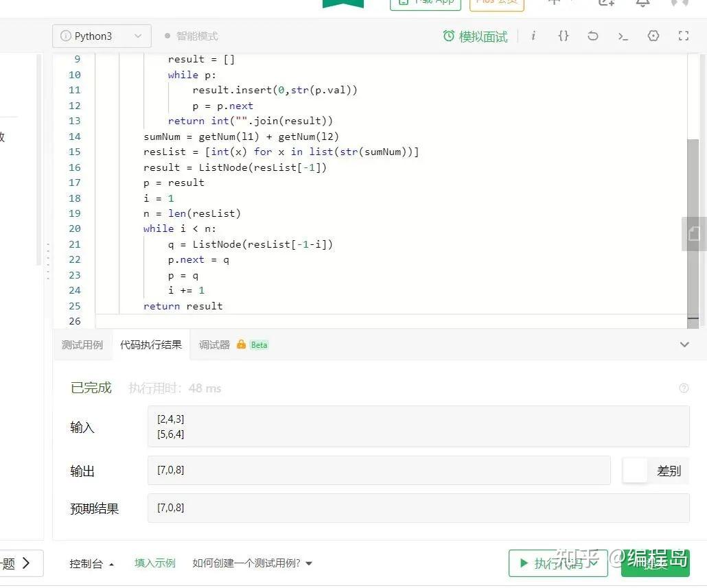Toggle the 差别 diff switch

point(634,471)
